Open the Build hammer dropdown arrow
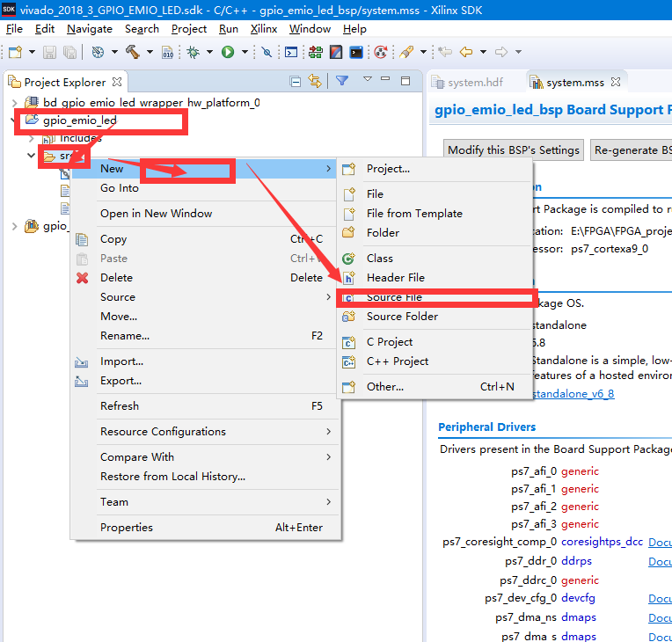This screenshot has height=642, width=672. tap(150, 52)
